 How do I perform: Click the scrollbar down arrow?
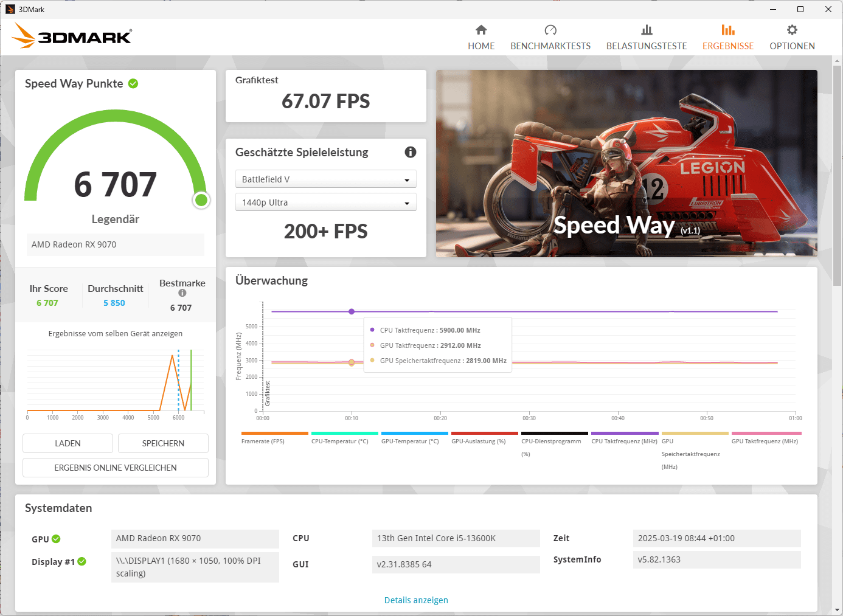838,610
